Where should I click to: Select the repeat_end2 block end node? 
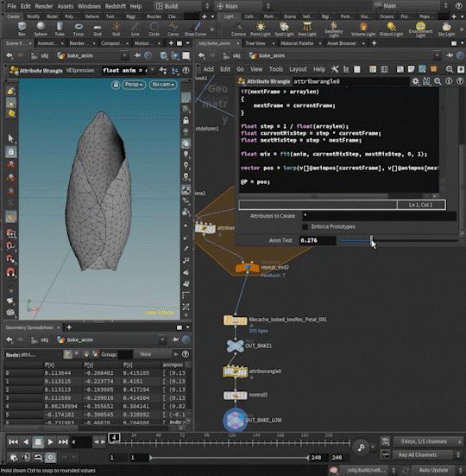coord(248,268)
